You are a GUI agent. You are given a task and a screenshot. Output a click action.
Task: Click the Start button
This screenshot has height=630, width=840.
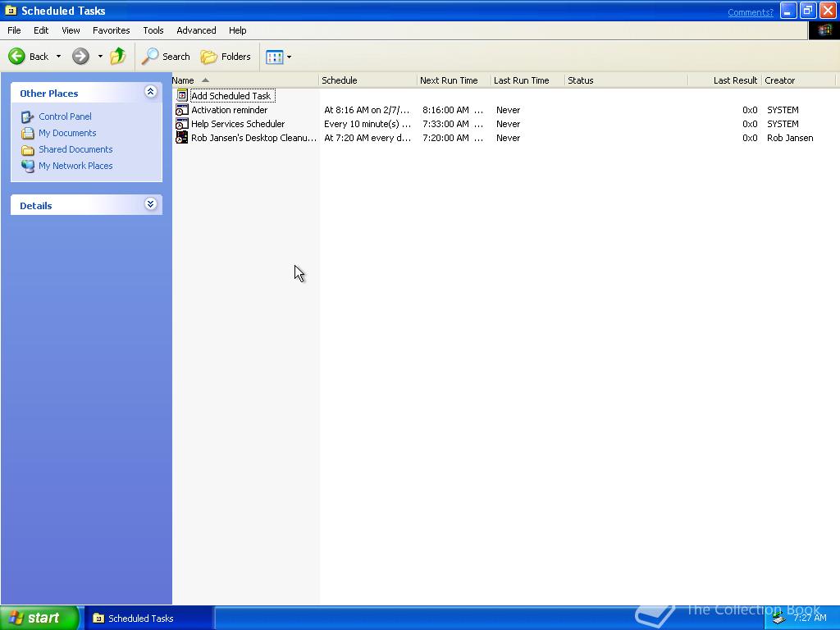tap(39, 618)
